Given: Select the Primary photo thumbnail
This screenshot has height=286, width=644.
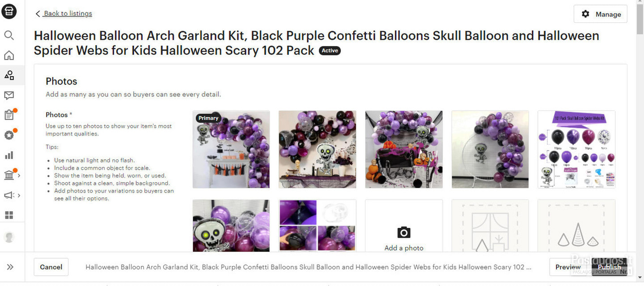Looking at the screenshot, I should click(x=231, y=149).
